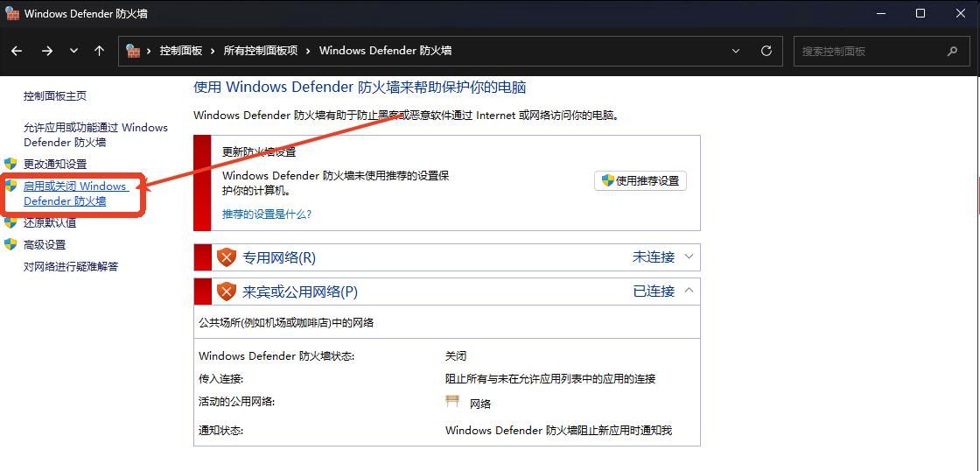The image size is (980, 471).
Task: Select 控制面板 in breadcrumb path
Action: click(180, 51)
